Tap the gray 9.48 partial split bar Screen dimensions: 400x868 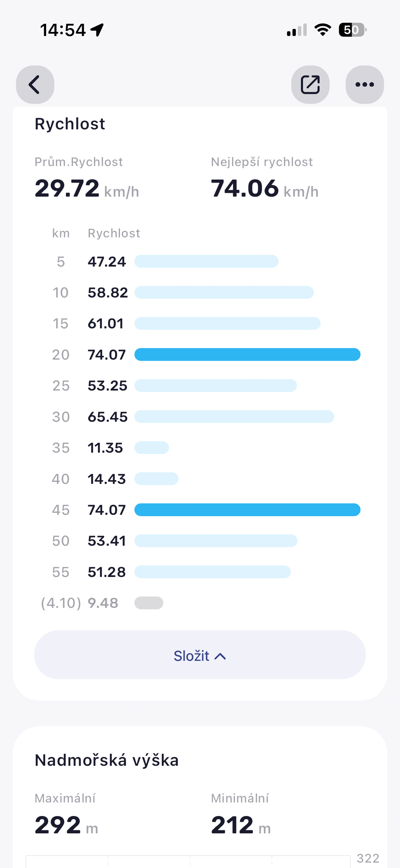coord(149,603)
